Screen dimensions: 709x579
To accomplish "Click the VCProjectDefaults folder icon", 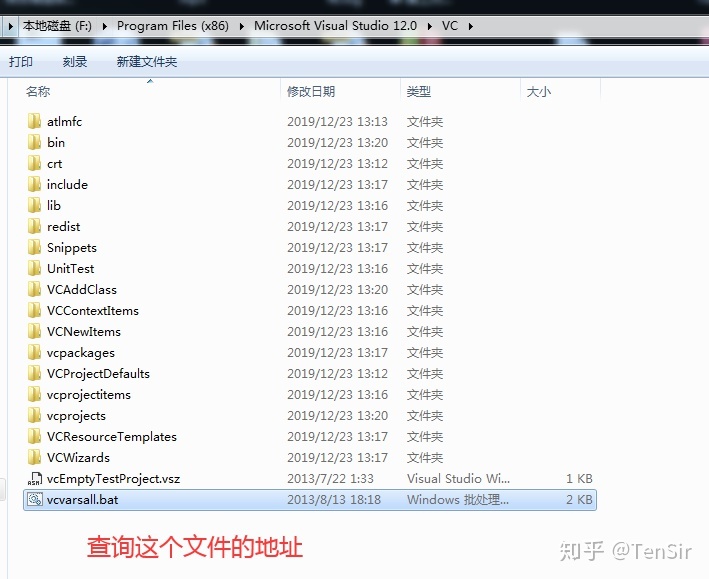I will (34, 374).
